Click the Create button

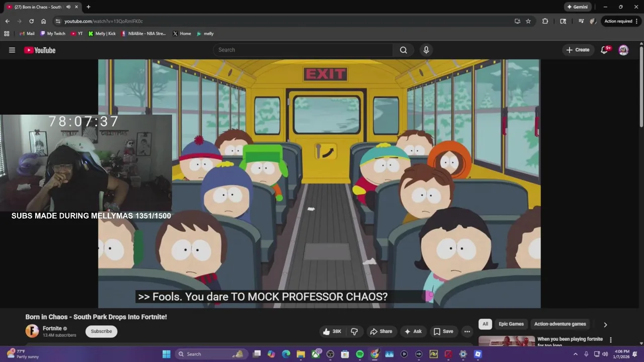point(578,50)
